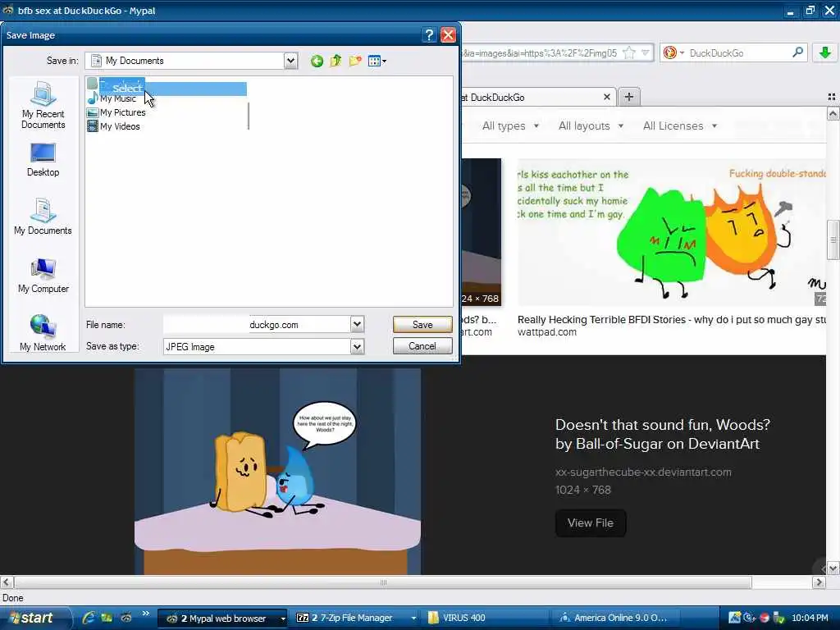Switch to Mypal web browser taskbar group
The height and width of the screenshot is (630, 840).
(224, 619)
